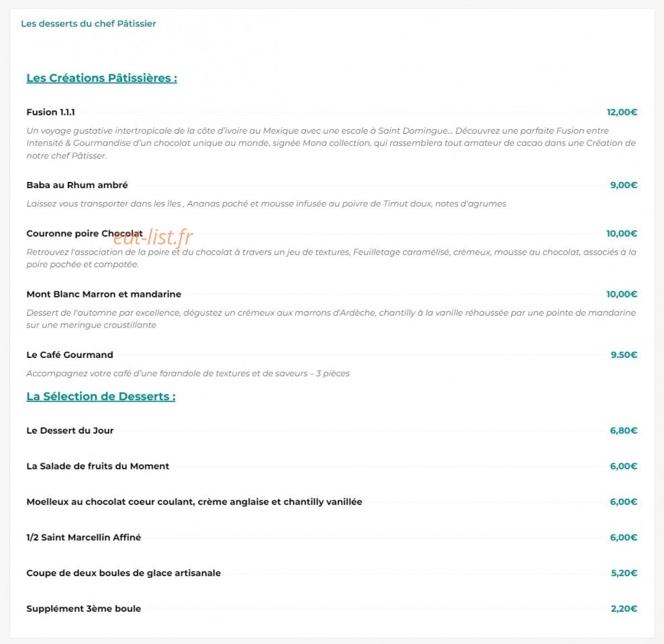This screenshot has height=644, width=664.
Task: Choose Coupe de deux boules de glace artisanale
Action: 124,573
